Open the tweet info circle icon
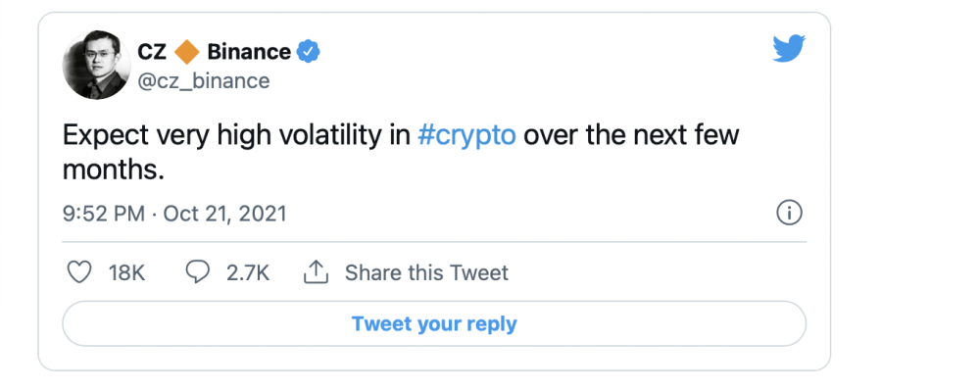Screen dimensions: 980x390 [x=789, y=214]
